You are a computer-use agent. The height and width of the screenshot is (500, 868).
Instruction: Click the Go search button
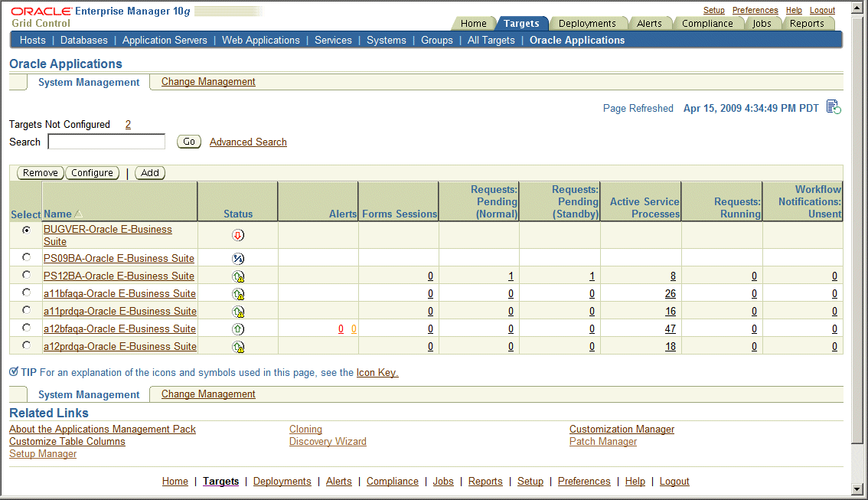pos(189,142)
